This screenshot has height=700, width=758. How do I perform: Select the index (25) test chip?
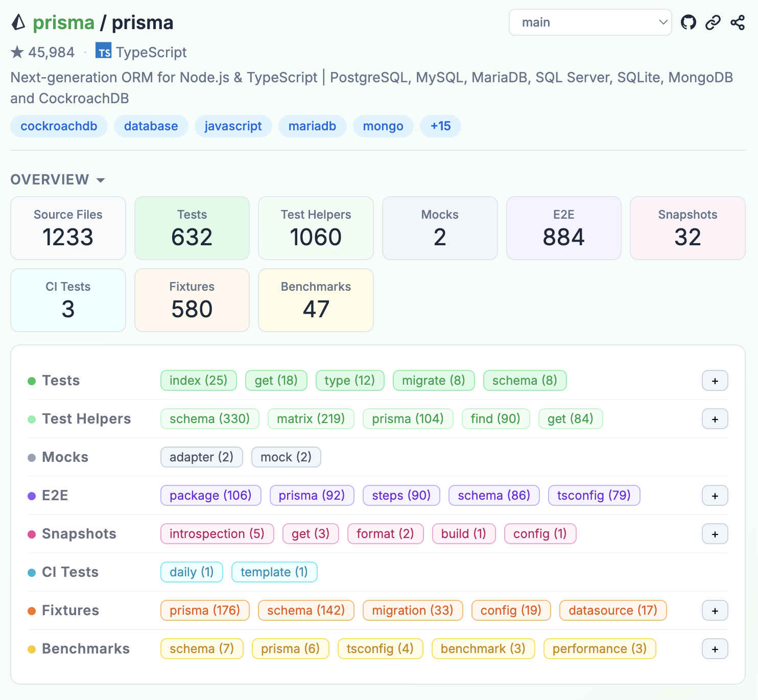point(199,381)
